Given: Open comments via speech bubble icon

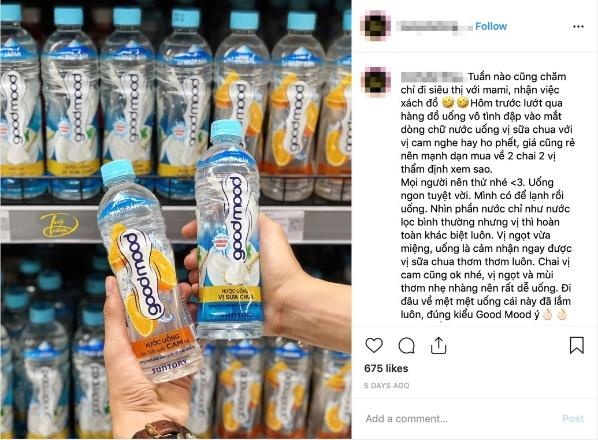Looking at the screenshot, I should coord(406,345).
